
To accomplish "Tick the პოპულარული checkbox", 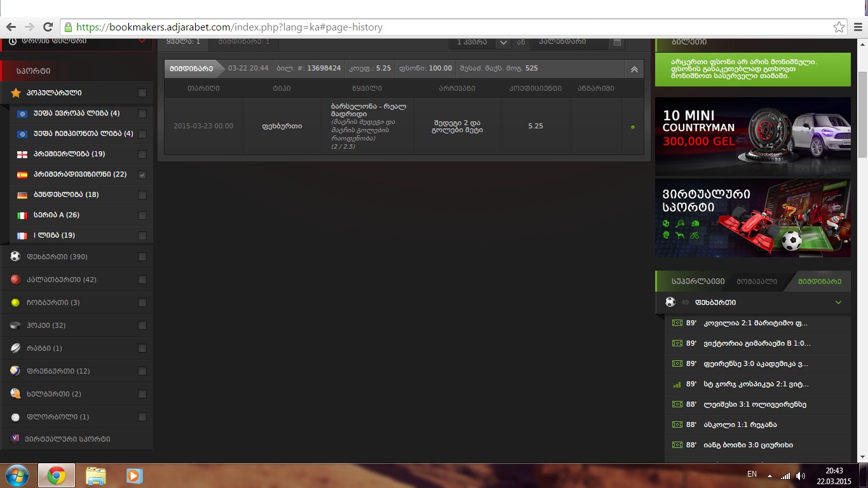I will [x=142, y=93].
